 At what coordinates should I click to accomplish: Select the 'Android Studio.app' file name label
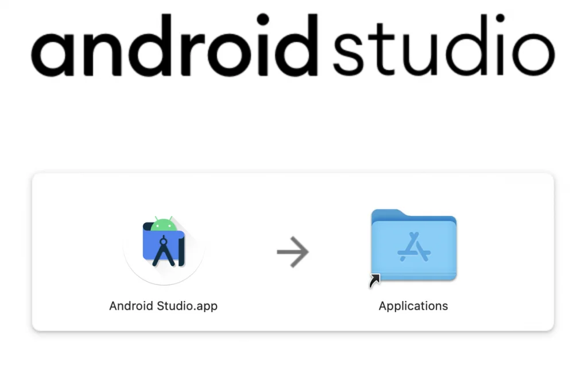click(x=164, y=306)
